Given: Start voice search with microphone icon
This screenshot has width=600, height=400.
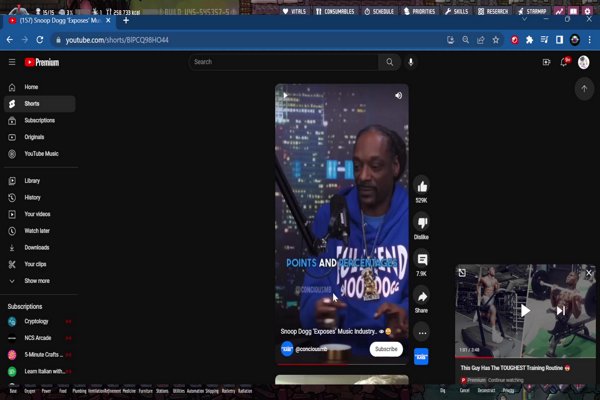Looking at the screenshot, I should click(411, 62).
